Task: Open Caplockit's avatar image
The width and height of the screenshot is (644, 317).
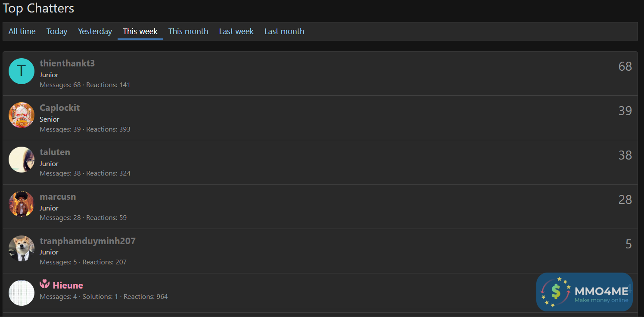Action: tap(22, 115)
